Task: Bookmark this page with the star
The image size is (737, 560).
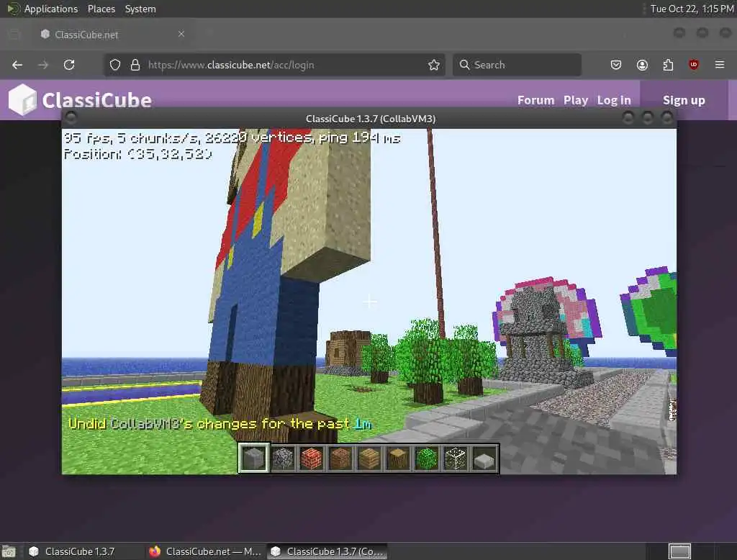Action: point(434,65)
